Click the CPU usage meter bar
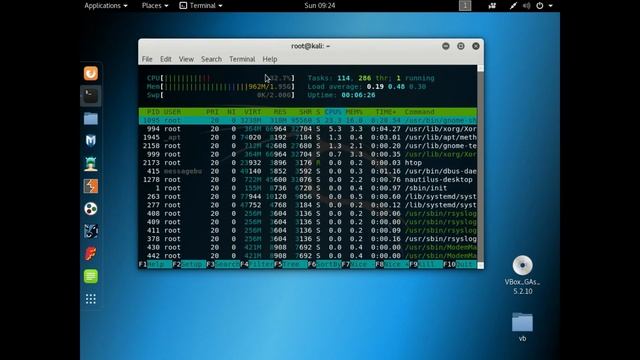This screenshot has width=640, height=360. point(221,78)
